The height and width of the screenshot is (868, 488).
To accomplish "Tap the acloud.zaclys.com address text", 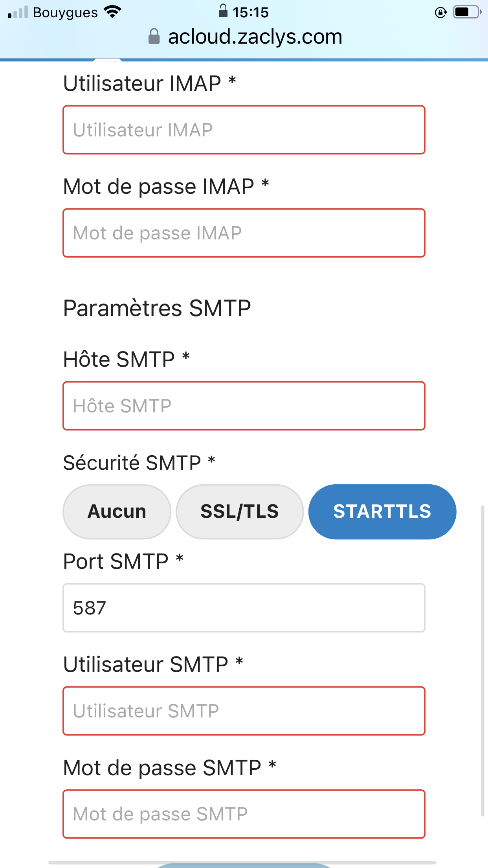I will click(255, 37).
